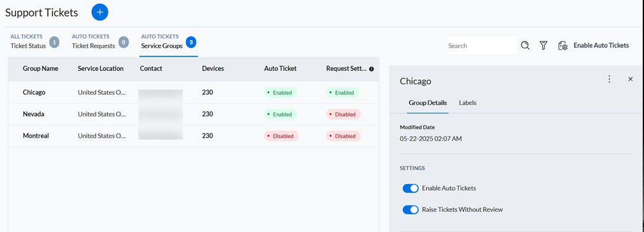Toggle Raise Tickets Without Review switch
This screenshot has width=644, height=232.
[410, 210]
